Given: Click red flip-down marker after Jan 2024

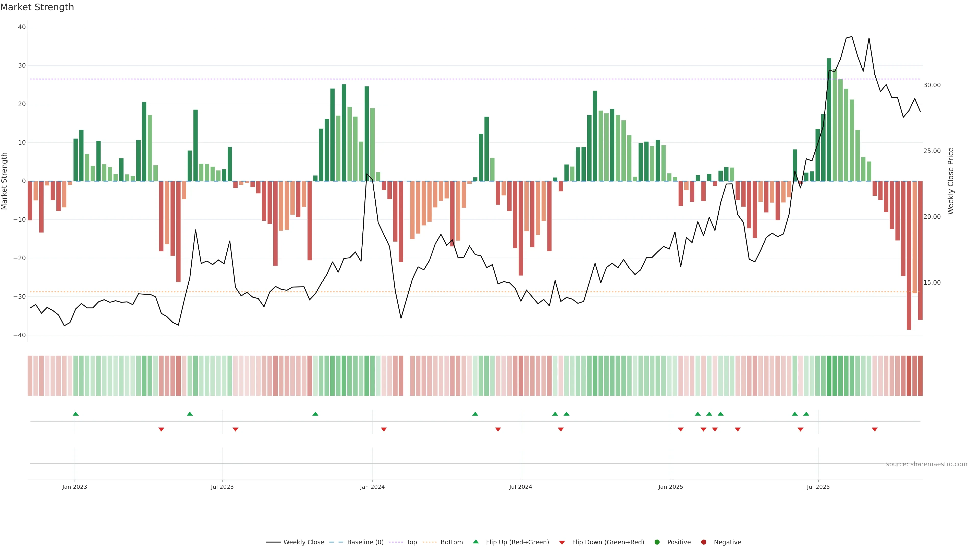Looking at the screenshot, I should pyautogui.click(x=384, y=429).
